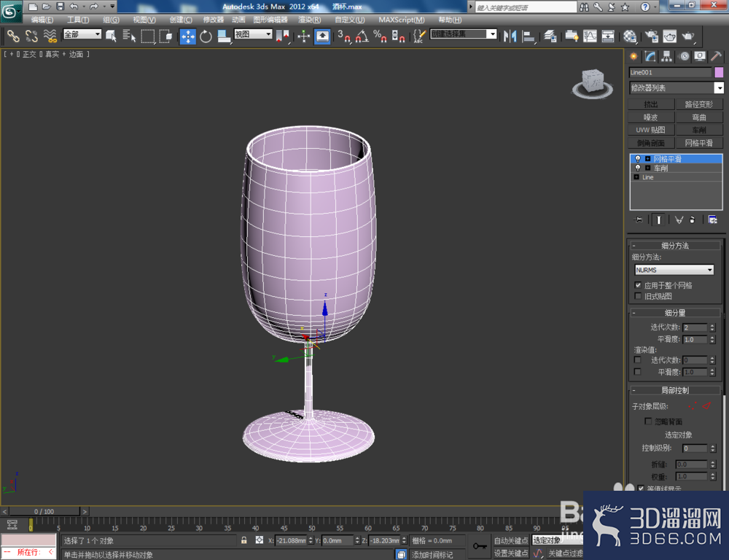Activate Select and Scale tool
The height and width of the screenshot is (560, 729).
pos(224,36)
